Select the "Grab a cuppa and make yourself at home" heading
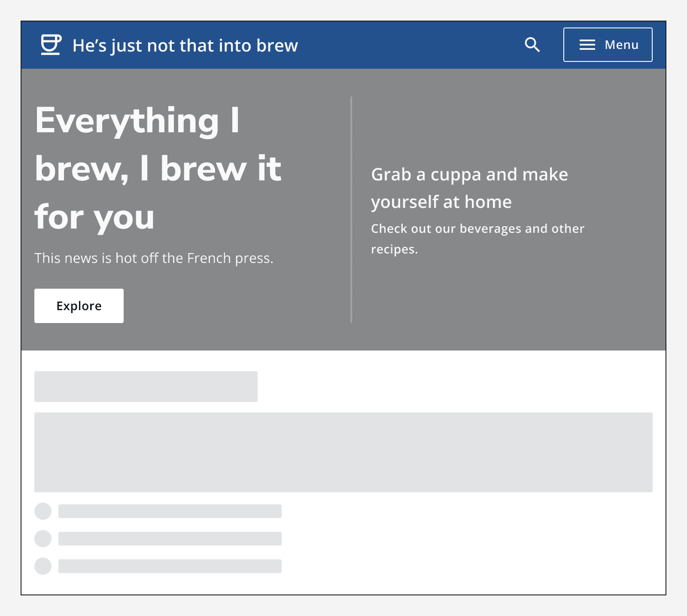This screenshot has height=616, width=687. click(x=469, y=188)
